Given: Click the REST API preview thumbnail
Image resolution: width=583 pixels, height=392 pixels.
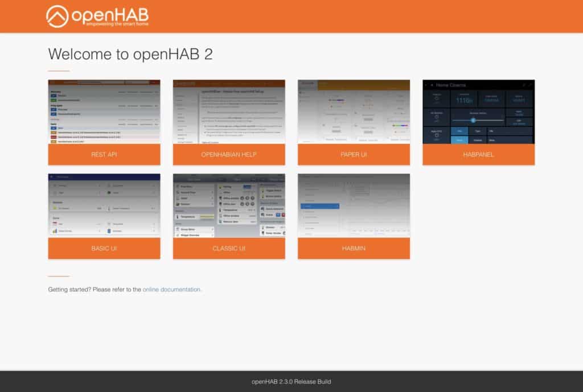Looking at the screenshot, I should pyautogui.click(x=104, y=112).
